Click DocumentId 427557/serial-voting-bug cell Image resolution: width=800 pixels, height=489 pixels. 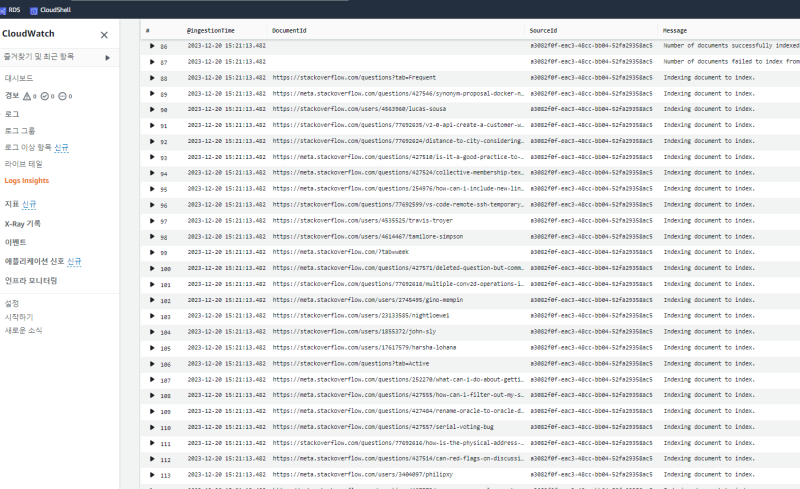point(383,427)
